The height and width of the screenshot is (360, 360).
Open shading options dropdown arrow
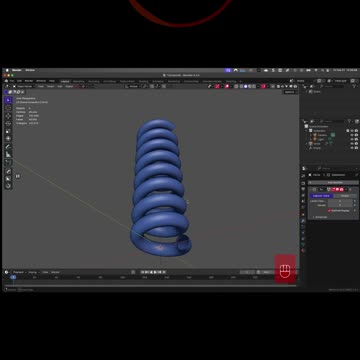258,86
